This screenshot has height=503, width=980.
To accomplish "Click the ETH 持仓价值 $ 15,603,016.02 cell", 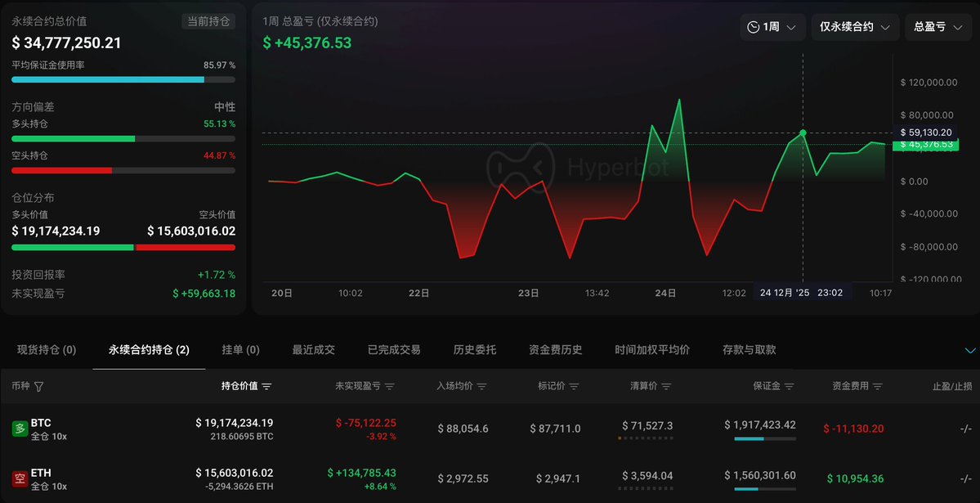I will 235,473.
